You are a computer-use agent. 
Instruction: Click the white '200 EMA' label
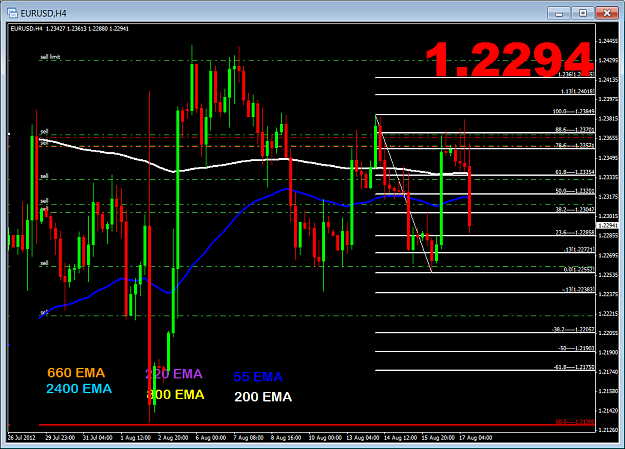pyautogui.click(x=263, y=397)
